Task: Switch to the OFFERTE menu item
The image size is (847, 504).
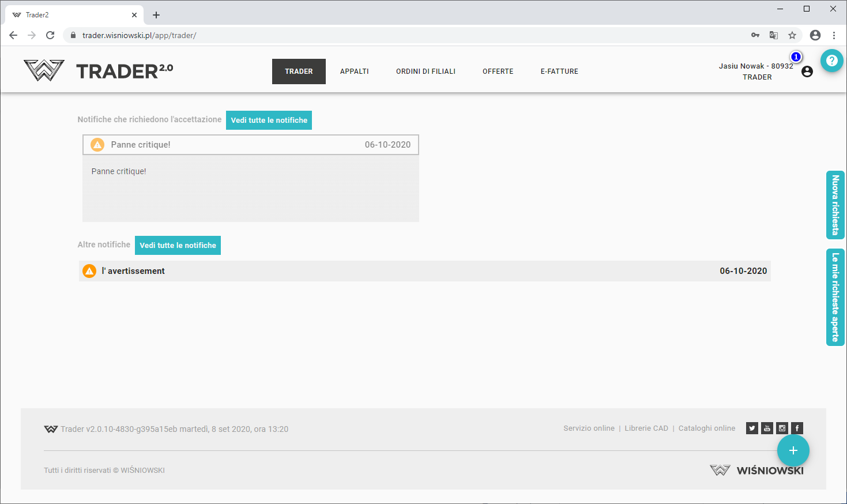Action: [x=498, y=72]
